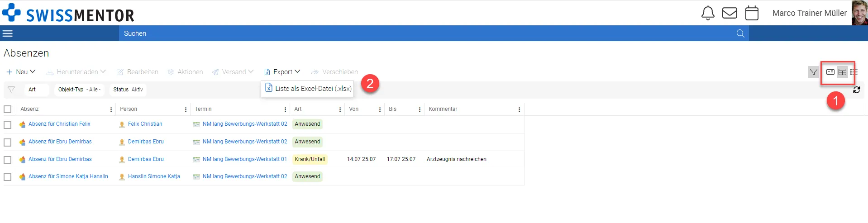Click the user name Marco Trainer Müller
Viewport: 868px width, 223px height.
tap(809, 13)
